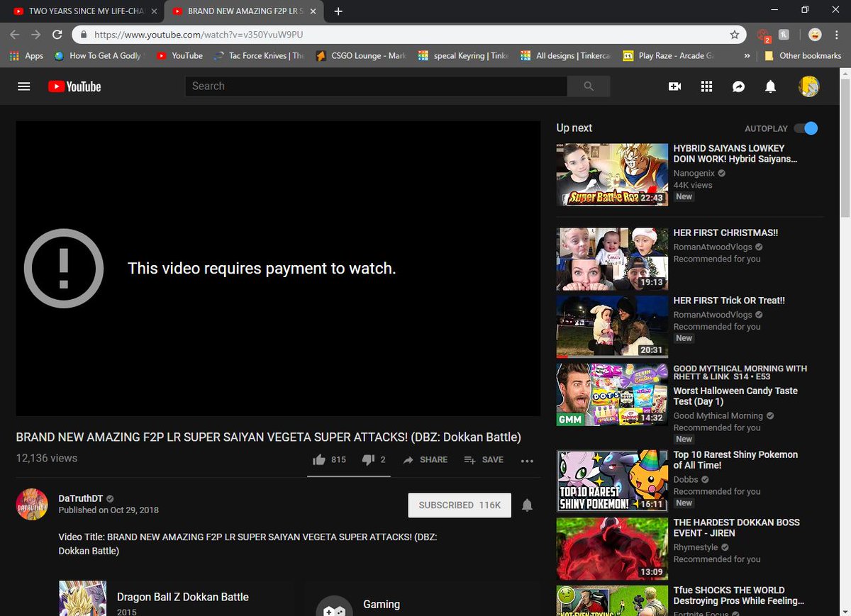Open the messages share icon
The width and height of the screenshot is (851, 616).
click(738, 86)
